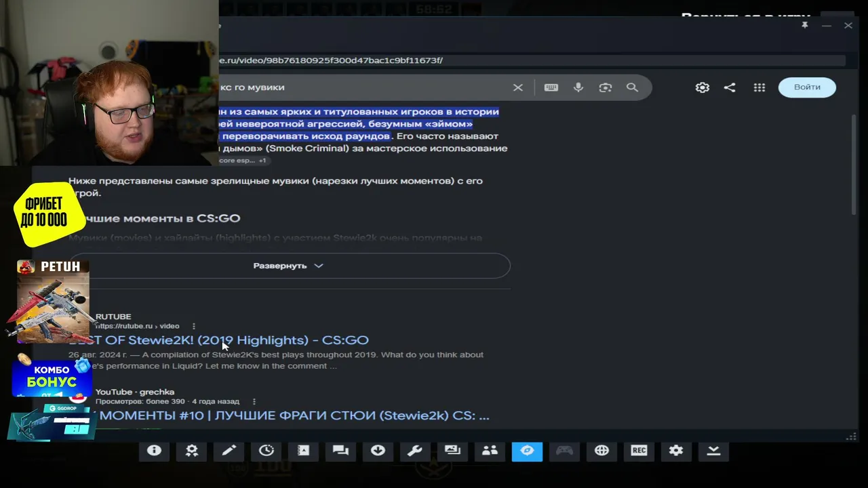Image resolution: width=868 pixels, height=488 pixels.
Task: Click the 'КОМБО БОНУС' blue banner
Action: click(51, 378)
